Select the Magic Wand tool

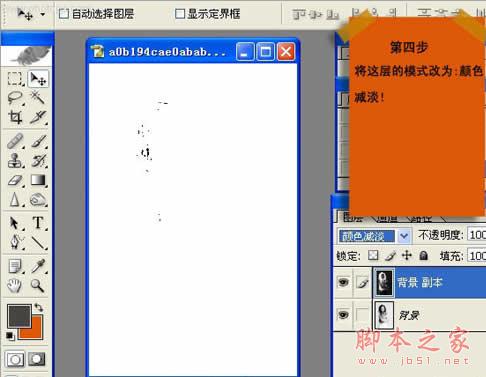coord(38,98)
